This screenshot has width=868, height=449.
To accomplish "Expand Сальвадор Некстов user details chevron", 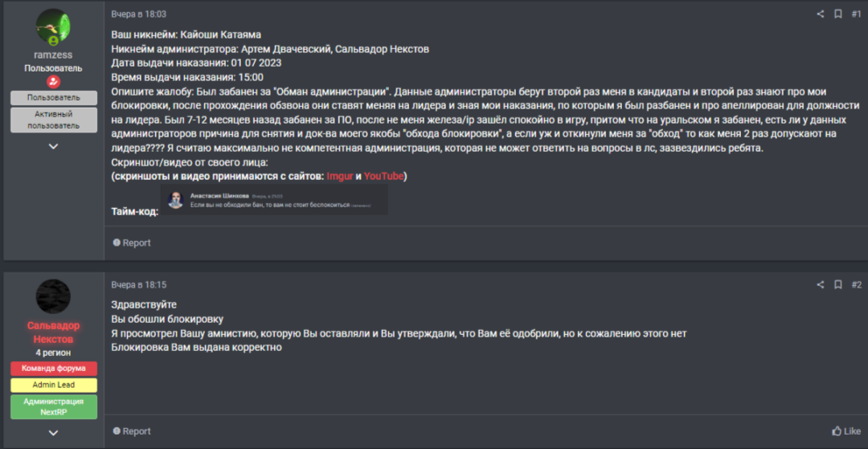I will click(x=53, y=433).
